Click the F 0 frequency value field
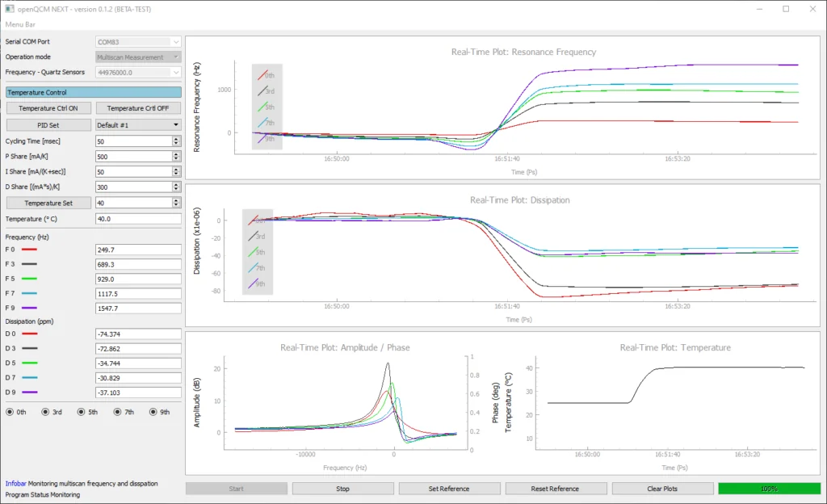This screenshot has height=504, width=827. [138, 250]
